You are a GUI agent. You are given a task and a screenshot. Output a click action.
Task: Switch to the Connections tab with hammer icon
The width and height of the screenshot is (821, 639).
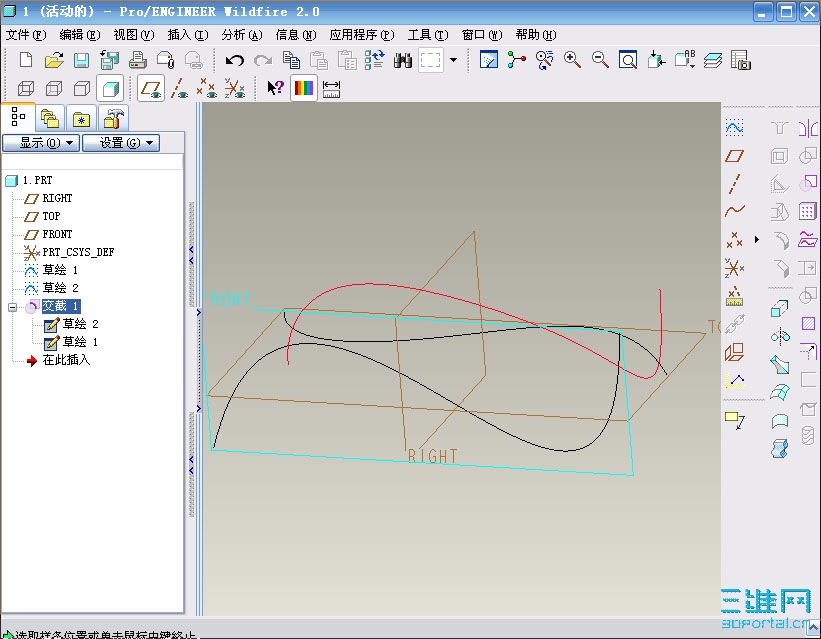pyautogui.click(x=113, y=119)
